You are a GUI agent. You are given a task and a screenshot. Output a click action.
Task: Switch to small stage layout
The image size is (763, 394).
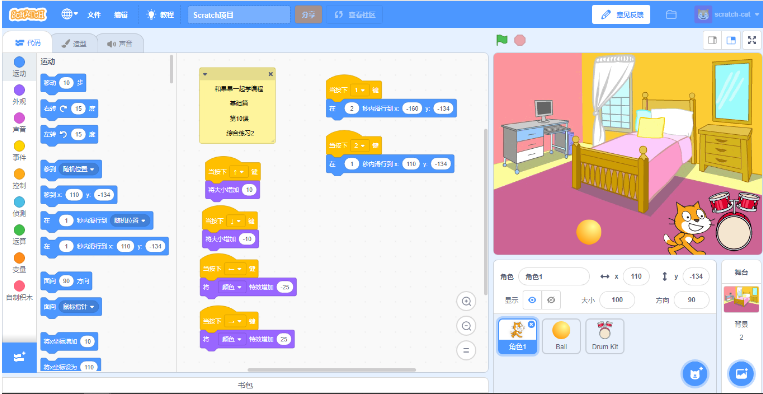[x=712, y=41]
